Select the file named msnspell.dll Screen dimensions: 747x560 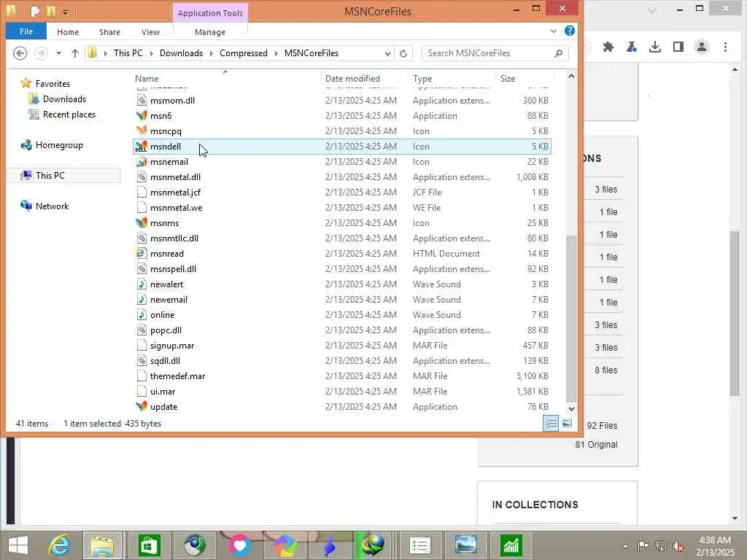[x=174, y=269]
